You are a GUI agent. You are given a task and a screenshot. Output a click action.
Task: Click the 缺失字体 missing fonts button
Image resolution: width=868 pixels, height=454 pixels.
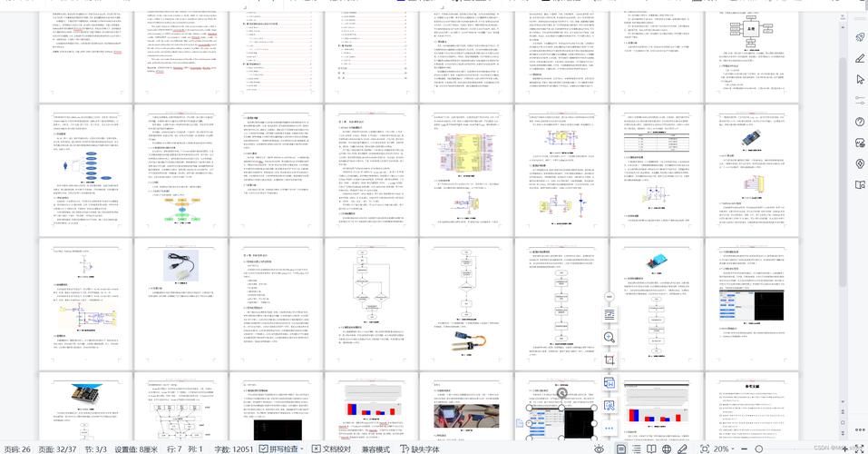pyautogui.click(x=420, y=449)
